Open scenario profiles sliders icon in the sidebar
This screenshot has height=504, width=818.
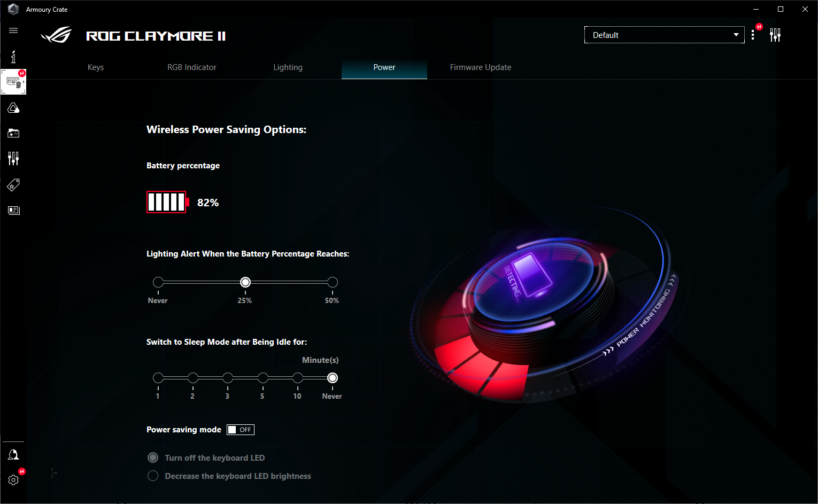click(13, 158)
